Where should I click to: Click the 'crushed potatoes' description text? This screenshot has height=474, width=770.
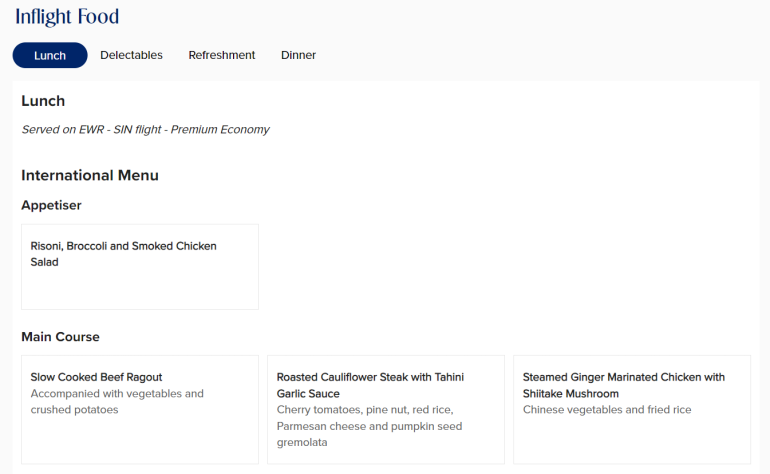74,410
